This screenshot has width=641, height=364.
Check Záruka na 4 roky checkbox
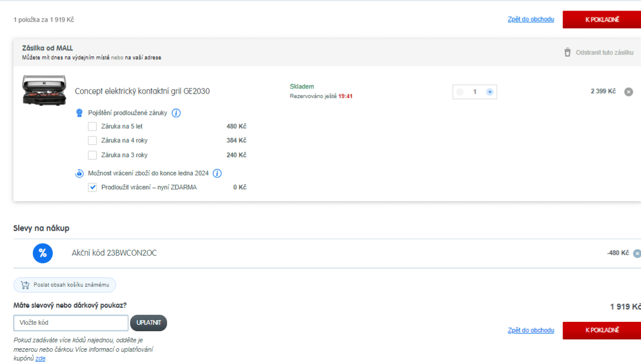93,141
